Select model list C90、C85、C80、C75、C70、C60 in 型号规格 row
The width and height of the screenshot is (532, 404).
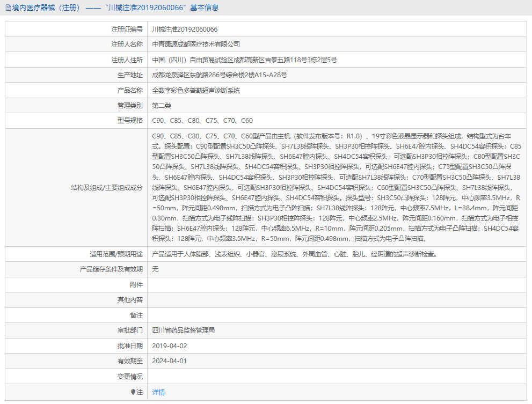coord(202,121)
